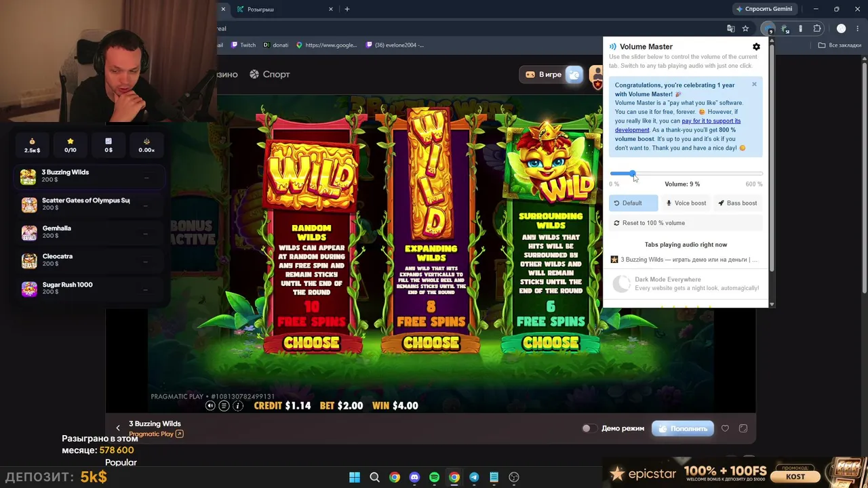
Task: Open the google.com maps bookmark
Action: click(326, 45)
